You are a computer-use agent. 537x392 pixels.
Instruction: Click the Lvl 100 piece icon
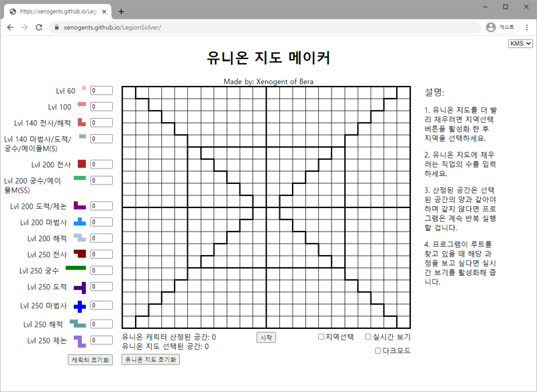(x=82, y=104)
